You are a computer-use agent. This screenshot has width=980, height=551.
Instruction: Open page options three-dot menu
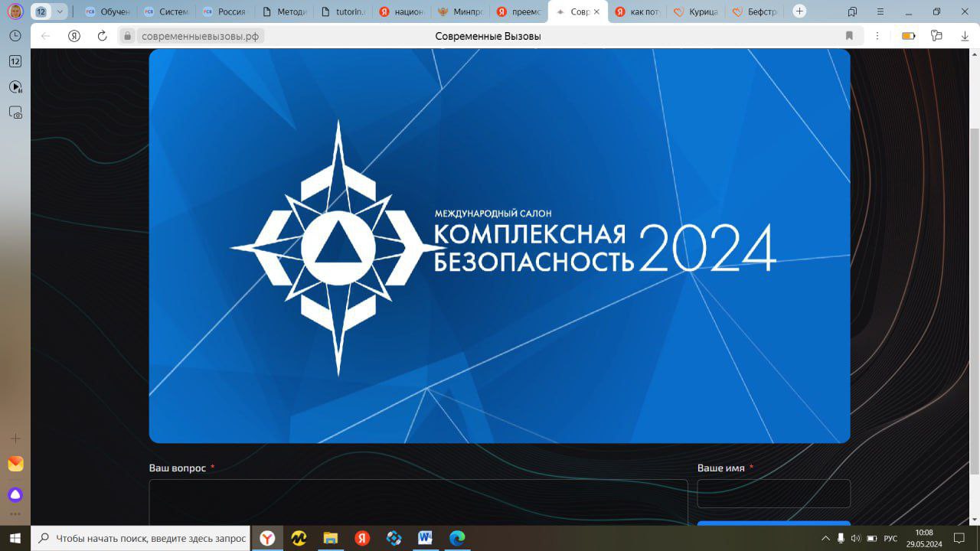[x=877, y=36]
